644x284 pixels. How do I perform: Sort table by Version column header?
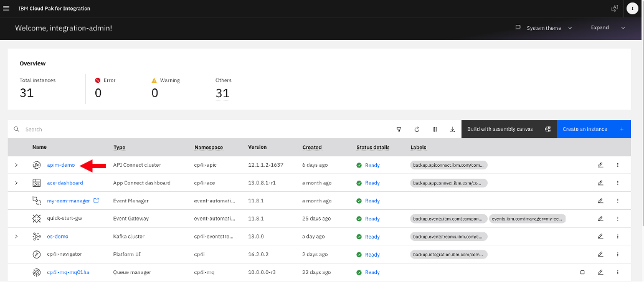pos(257,147)
